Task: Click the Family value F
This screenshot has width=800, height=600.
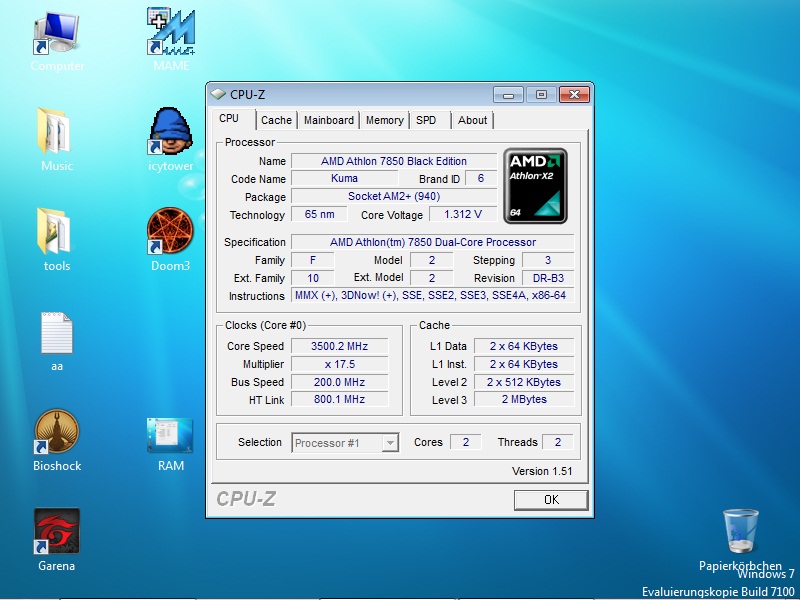Action: [313, 260]
